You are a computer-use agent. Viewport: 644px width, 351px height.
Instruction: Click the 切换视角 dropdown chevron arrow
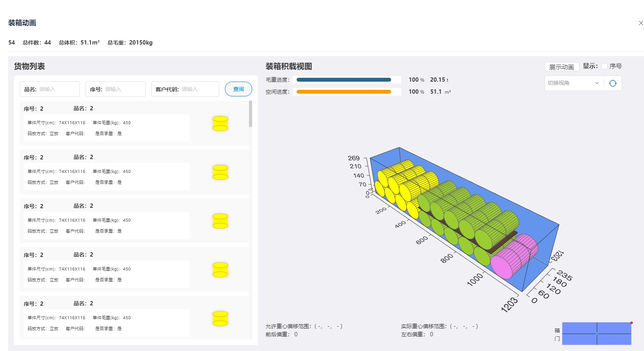coord(597,83)
